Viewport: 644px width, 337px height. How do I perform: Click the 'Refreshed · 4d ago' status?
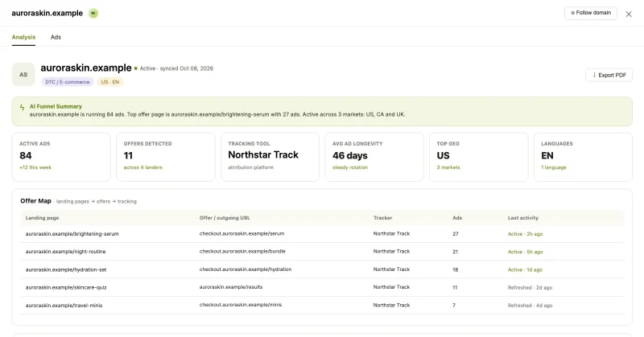pyautogui.click(x=530, y=306)
